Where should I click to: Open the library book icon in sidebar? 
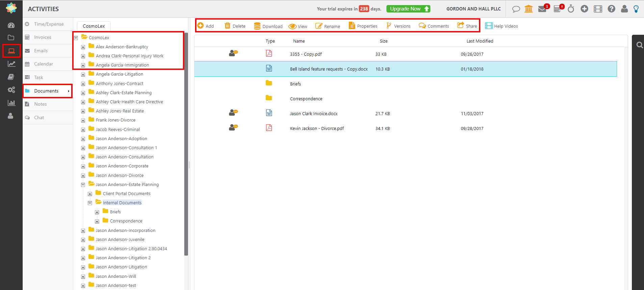[11, 77]
